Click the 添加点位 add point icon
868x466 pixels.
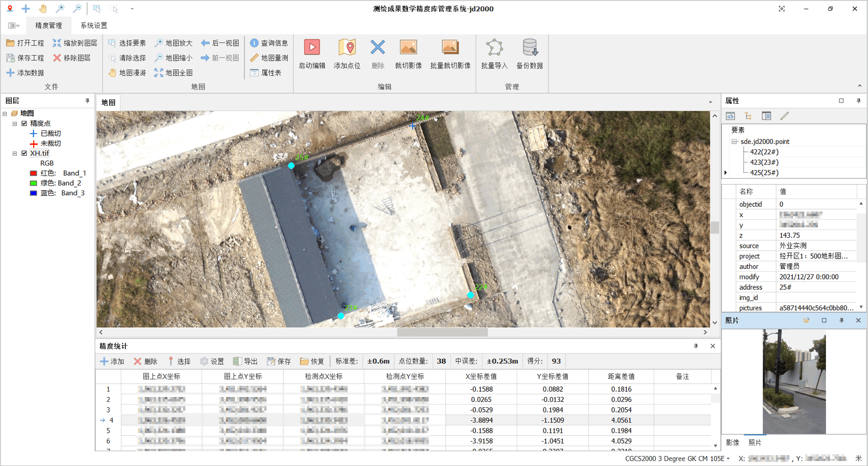(347, 47)
